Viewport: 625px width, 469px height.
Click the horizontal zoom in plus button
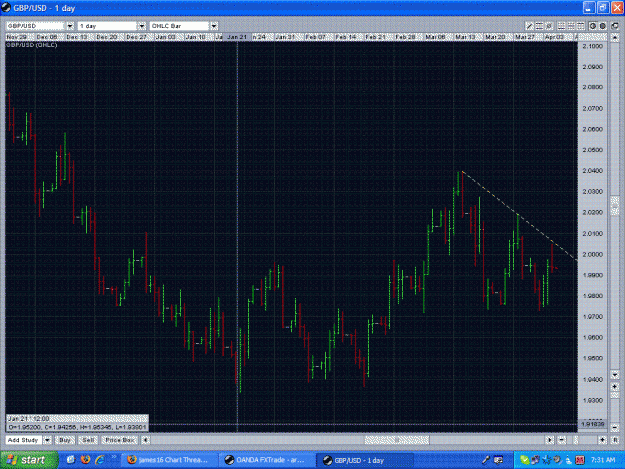click(602, 440)
